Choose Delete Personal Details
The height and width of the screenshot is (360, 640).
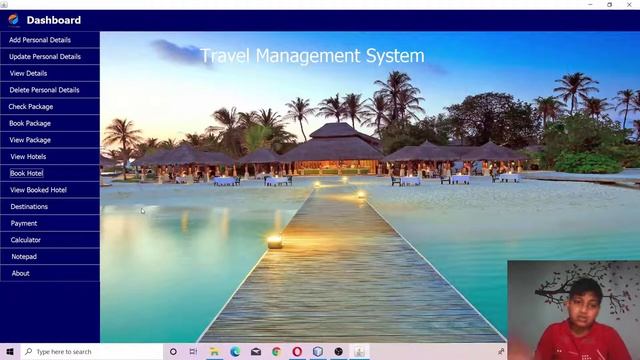(x=50, y=90)
